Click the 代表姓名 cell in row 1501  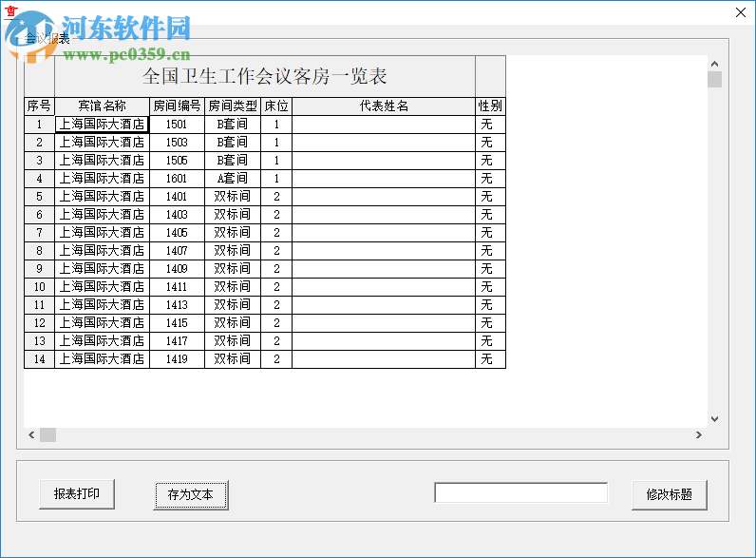click(x=384, y=125)
